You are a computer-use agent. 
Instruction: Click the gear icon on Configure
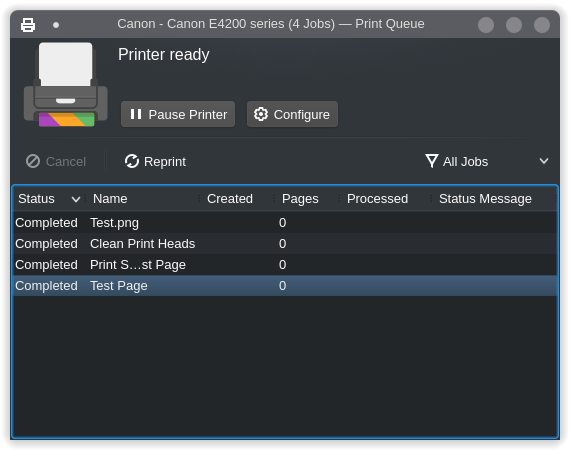261,114
